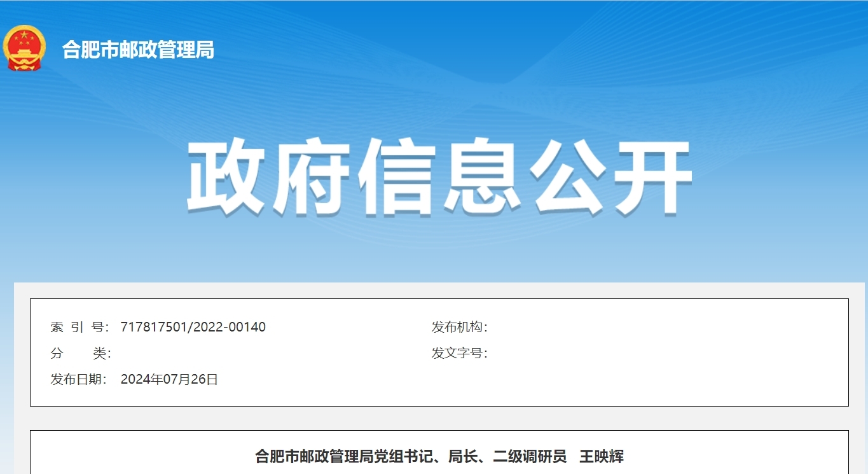Click the 发布日期 label

coord(79,380)
